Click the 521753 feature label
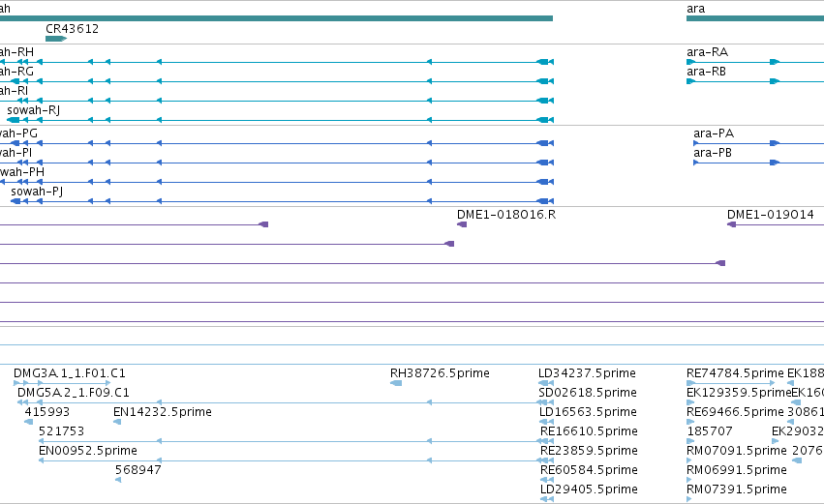824x504 pixels. point(61,431)
